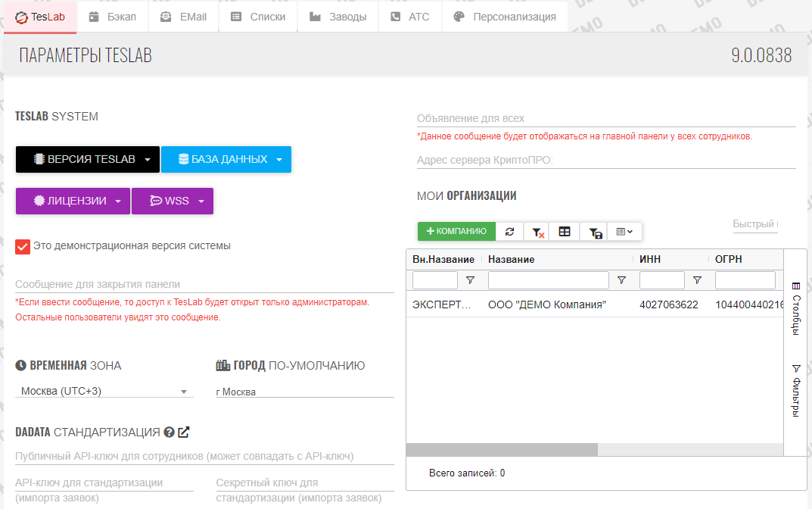This screenshot has width=812, height=509.
Task: Sort by Вн.Название column header
Action: pos(443,259)
